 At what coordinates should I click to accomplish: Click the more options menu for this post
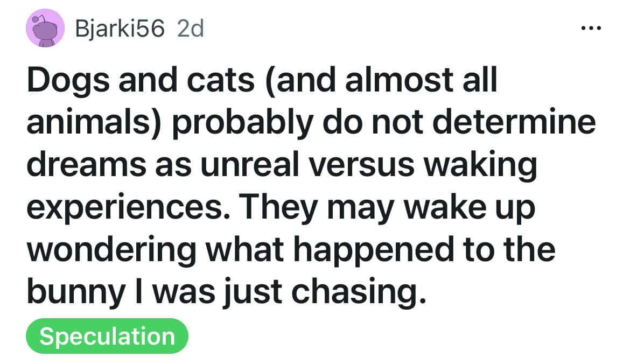[x=590, y=28]
